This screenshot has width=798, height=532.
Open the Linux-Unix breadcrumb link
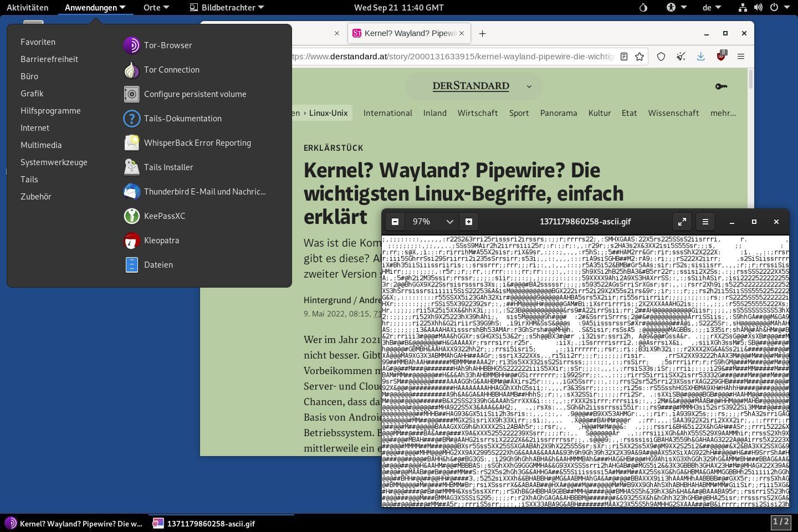[328, 112]
